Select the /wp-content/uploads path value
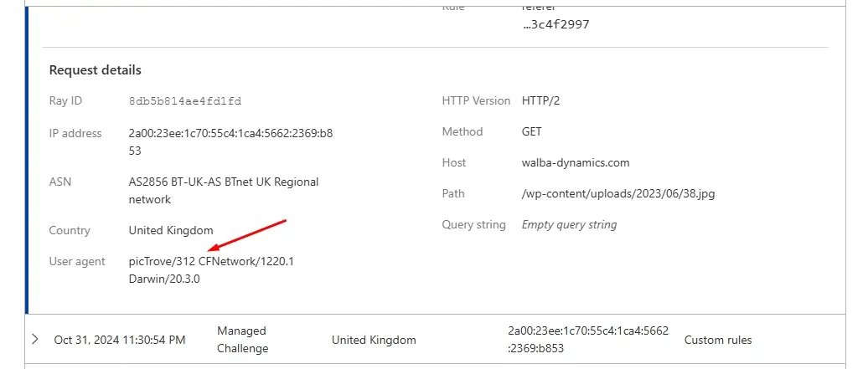The width and height of the screenshot is (868, 369). coord(617,193)
